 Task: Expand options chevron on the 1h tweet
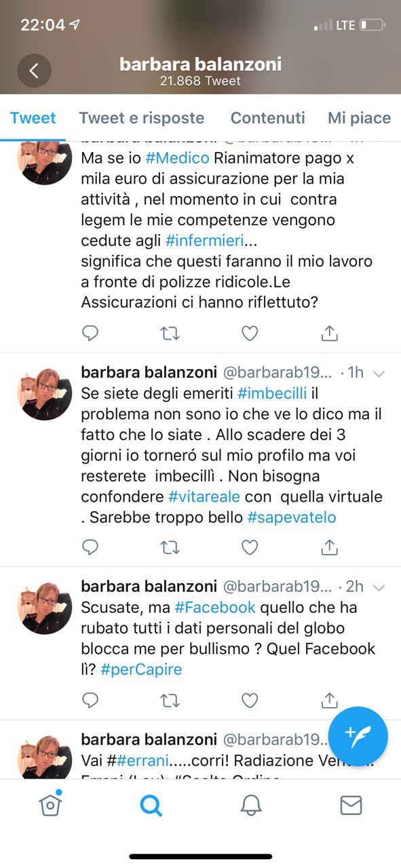(x=379, y=374)
